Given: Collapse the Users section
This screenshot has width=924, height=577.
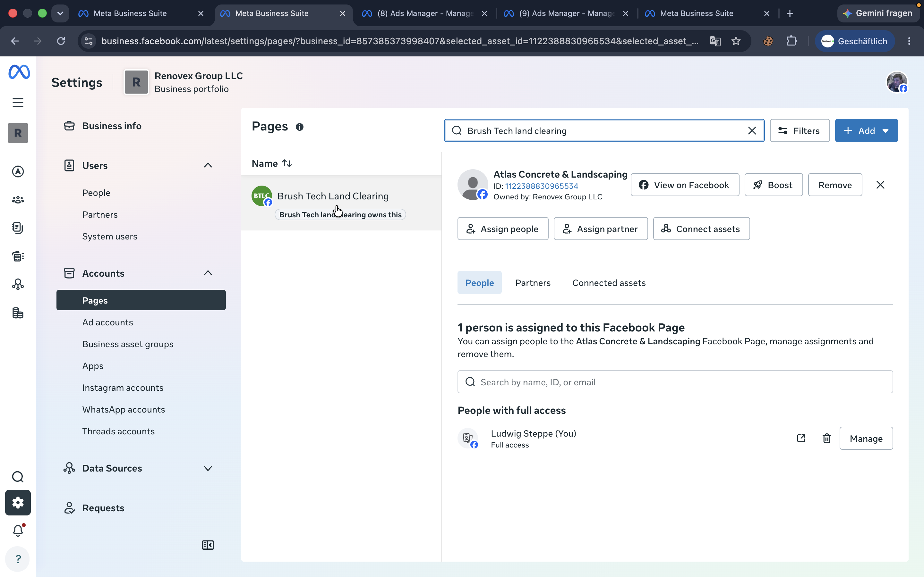Looking at the screenshot, I should (208, 165).
